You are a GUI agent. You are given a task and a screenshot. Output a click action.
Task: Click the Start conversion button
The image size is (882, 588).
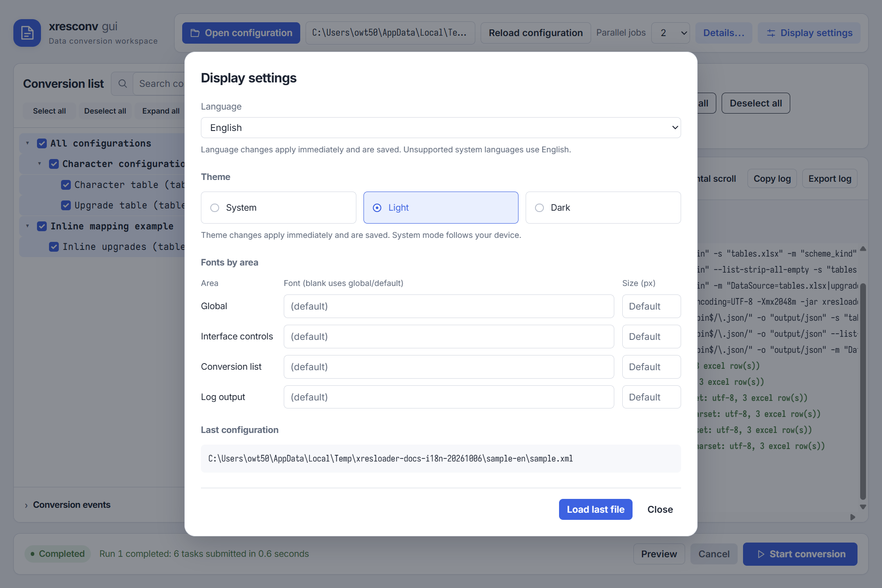click(x=800, y=554)
